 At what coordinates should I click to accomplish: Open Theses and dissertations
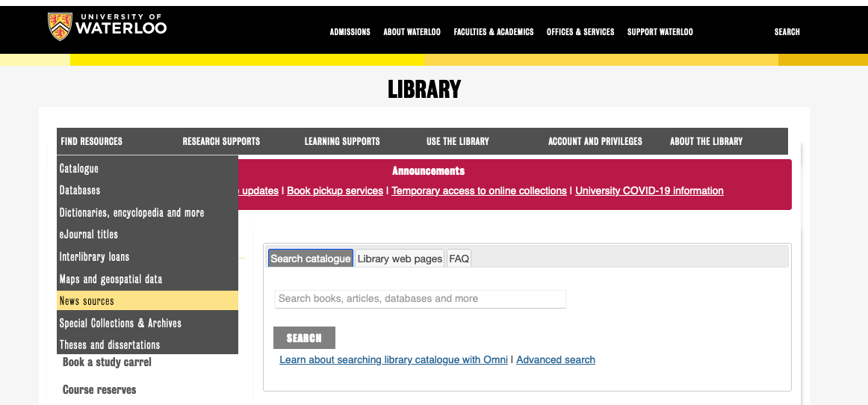[x=110, y=345]
